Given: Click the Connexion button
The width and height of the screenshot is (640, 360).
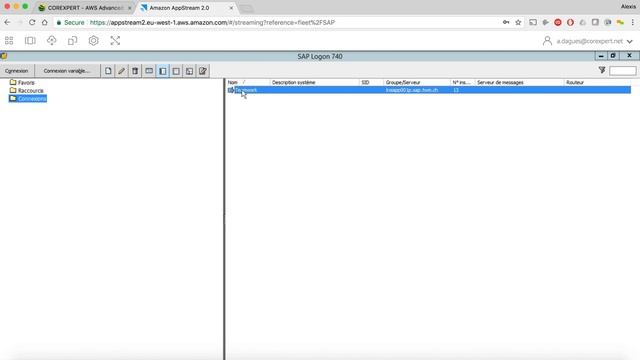Looking at the screenshot, I should point(17,71).
